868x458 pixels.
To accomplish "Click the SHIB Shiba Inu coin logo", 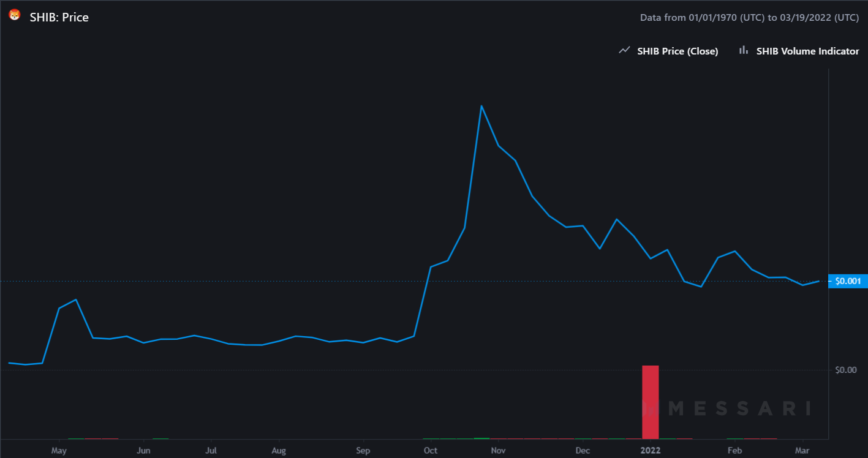I will click(x=13, y=17).
